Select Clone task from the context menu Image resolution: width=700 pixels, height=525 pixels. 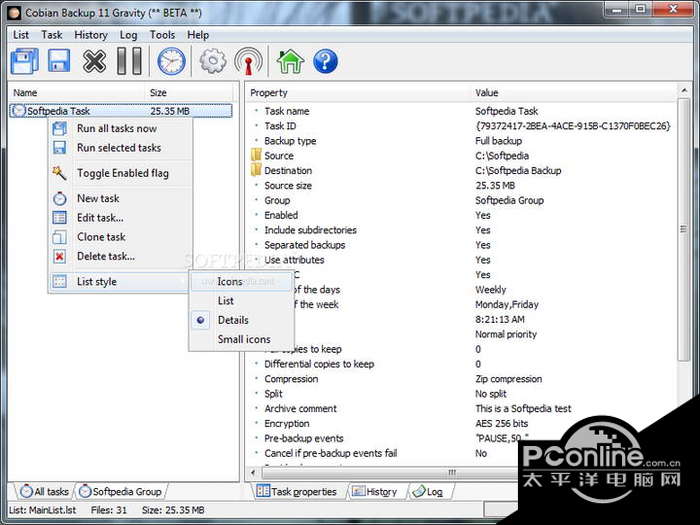[x=101, y=237]
